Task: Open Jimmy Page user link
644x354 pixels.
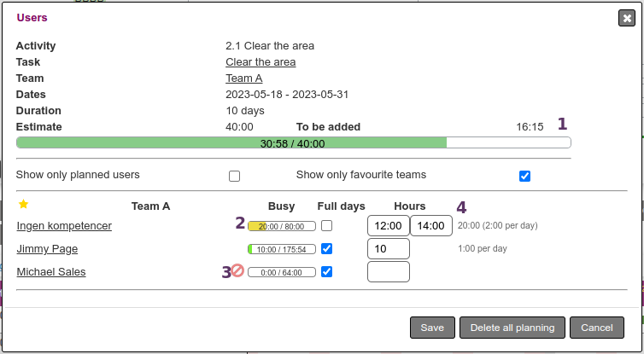Action: [x=47, y=249]
